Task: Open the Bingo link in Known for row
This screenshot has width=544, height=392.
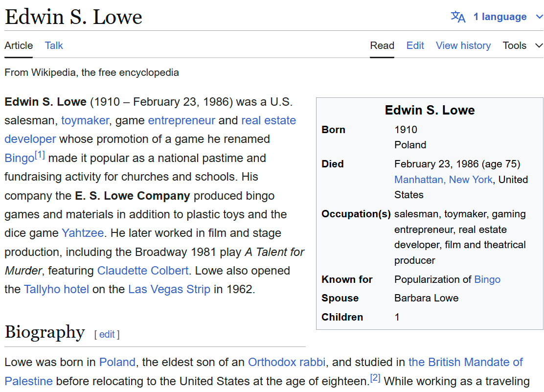Action: click(x=487, y=279)
